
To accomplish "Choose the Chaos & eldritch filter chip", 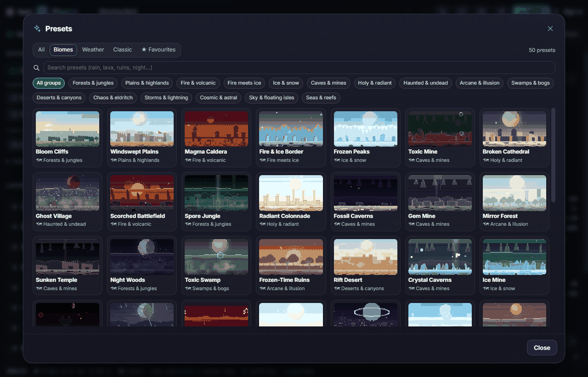I will coord(113,98).
